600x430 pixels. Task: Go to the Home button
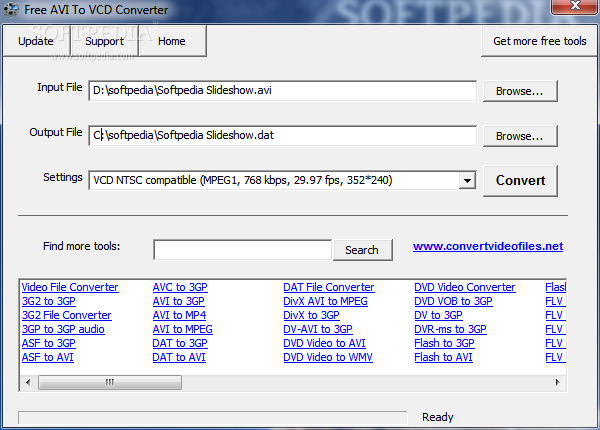(172, 41)
